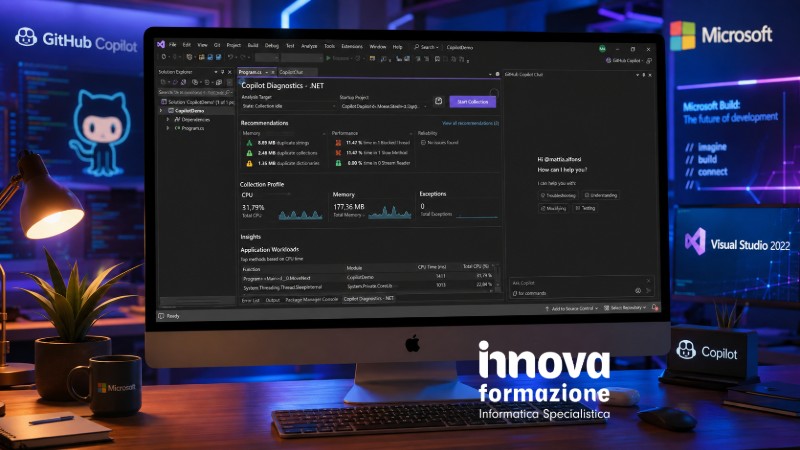Screen dimensions: 800x450
Task: Open Add to Source Control dropdown
Action: click(571, 308)
